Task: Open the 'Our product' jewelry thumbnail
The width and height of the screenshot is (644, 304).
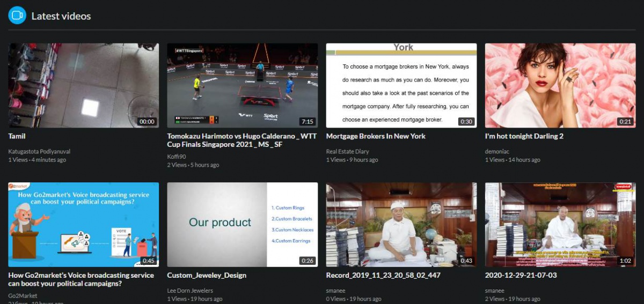Action: [x=242, y=224]
